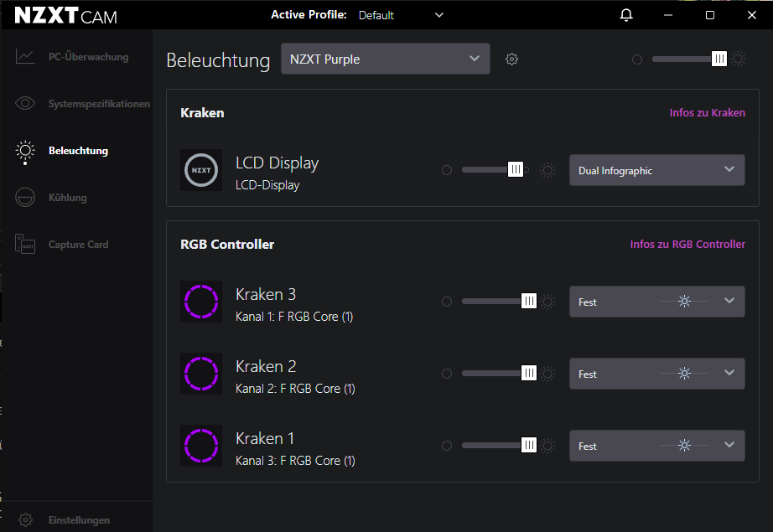Viewport: 773px width, 532px height.
Task: Maximize the NZXT CAM window
Action: click(710, 15)
